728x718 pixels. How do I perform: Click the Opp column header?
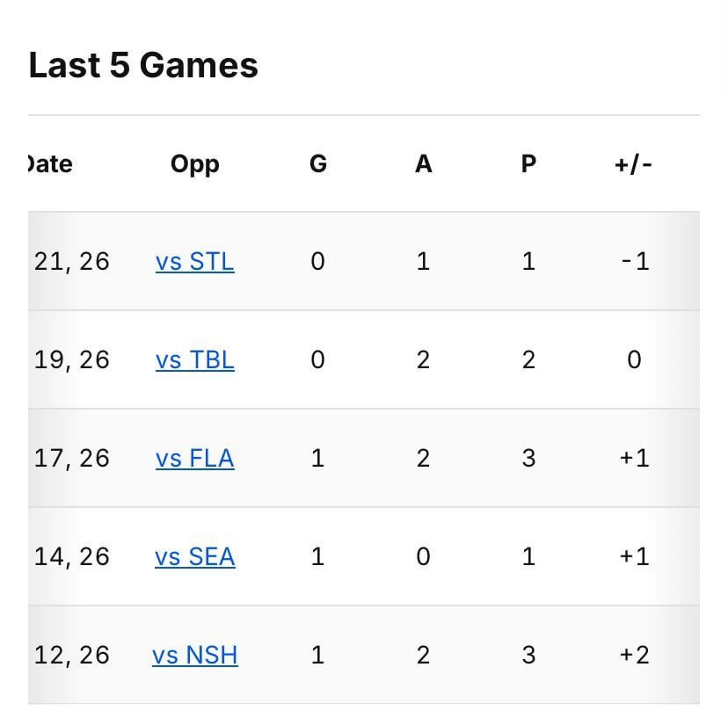(x=194, y=163)
